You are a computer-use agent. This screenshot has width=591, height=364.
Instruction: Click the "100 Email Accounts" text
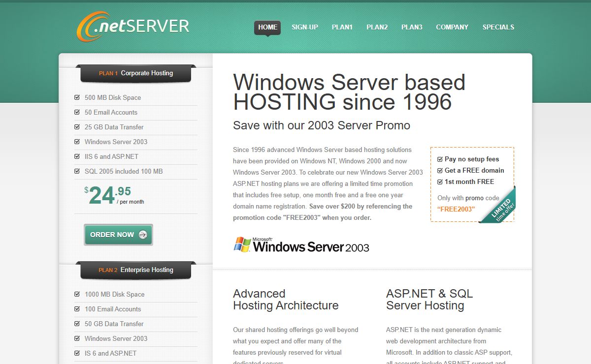point(113,309)
